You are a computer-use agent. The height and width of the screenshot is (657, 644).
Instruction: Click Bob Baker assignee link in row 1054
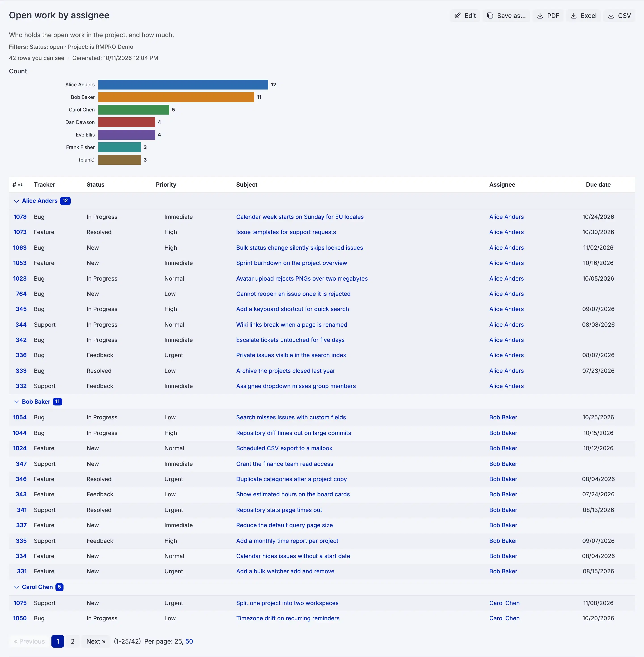point(503,417)
